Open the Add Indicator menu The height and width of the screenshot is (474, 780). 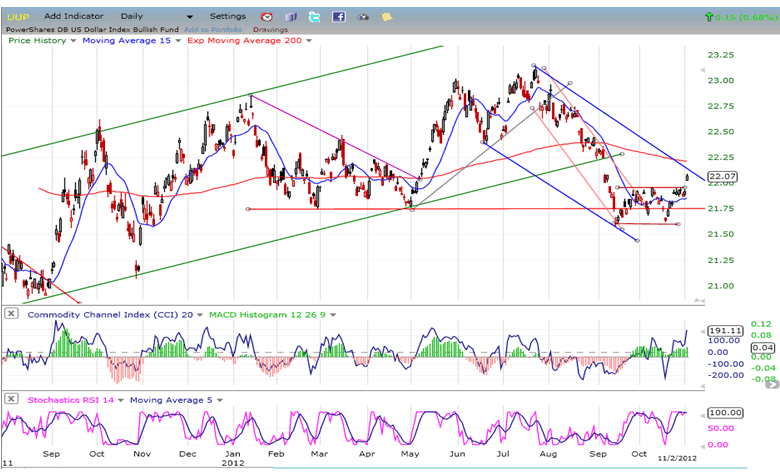pos(76,17)
